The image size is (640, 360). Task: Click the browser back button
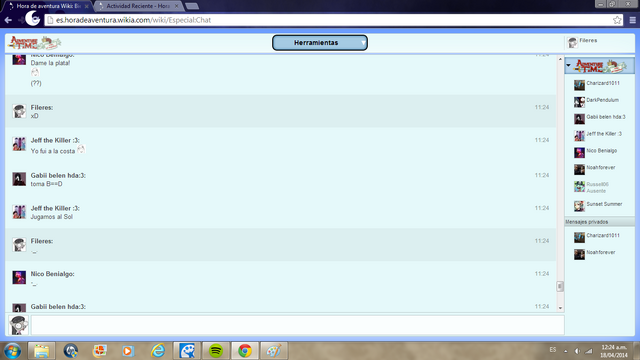(x=8, y=20)
